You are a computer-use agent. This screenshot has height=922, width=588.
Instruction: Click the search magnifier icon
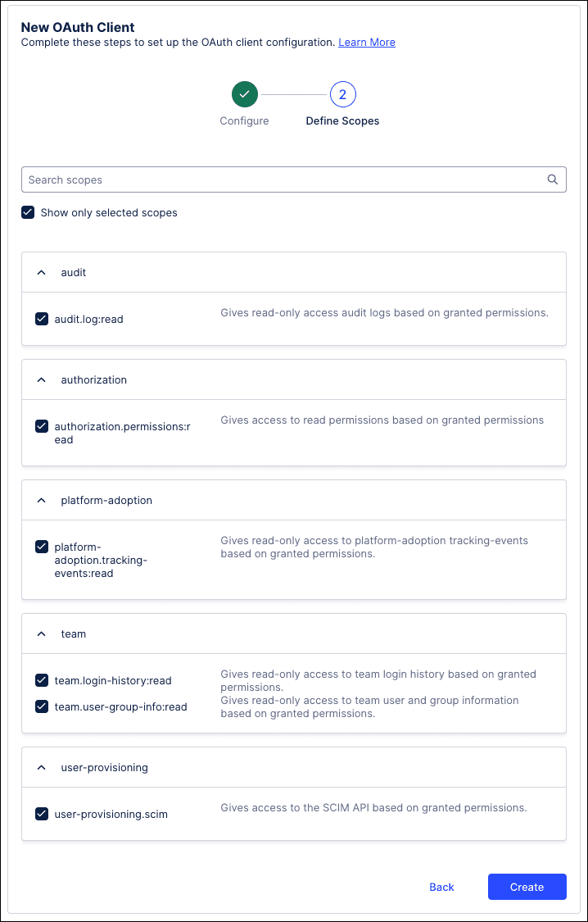coord(553,179)
